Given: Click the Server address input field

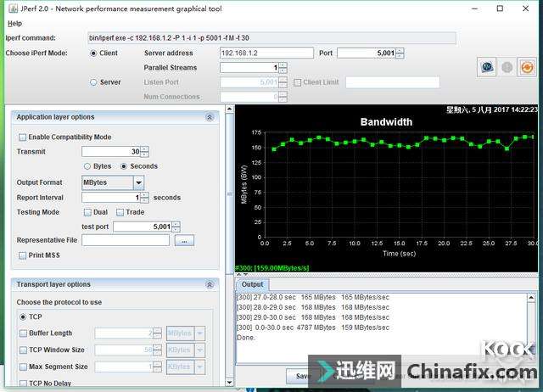Looking at the screenshot, I should 266,53.
